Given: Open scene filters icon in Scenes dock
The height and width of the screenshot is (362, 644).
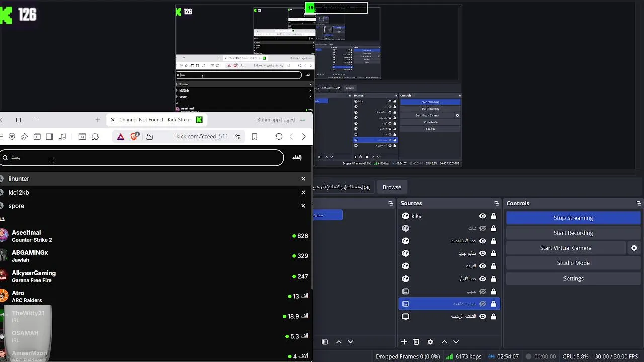Looking at the screenshot, I should [x=325, y=342].
